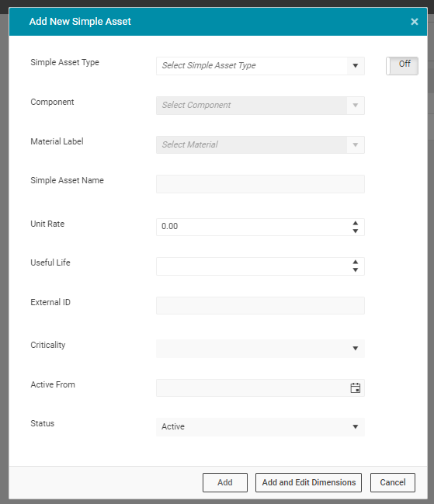Expand the Simple Asset Type dropdown

coord(260,66)
